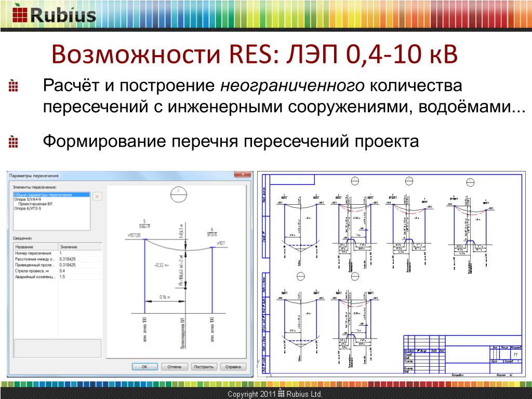
Task: Click the red X delete element icon
Action: tap(97, 196)
